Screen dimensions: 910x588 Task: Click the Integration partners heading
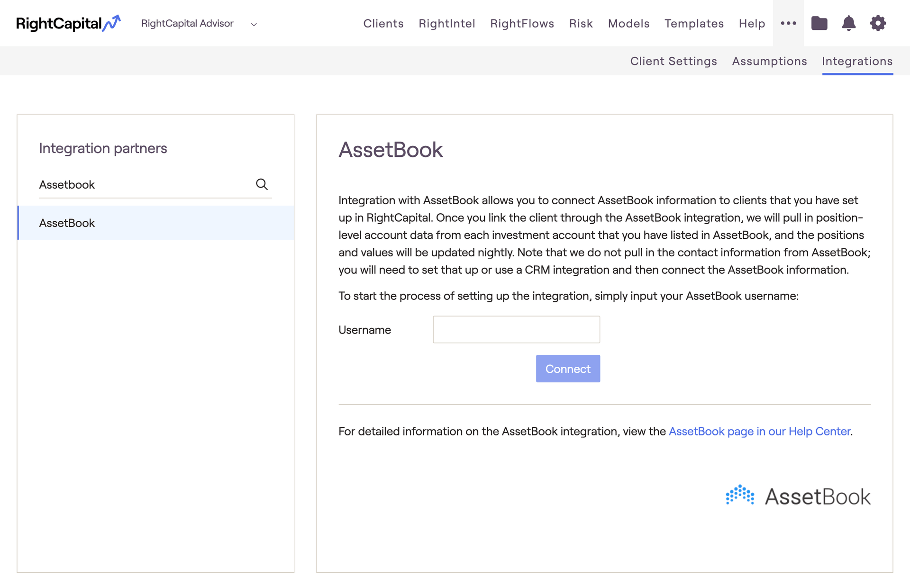(103, 148)
